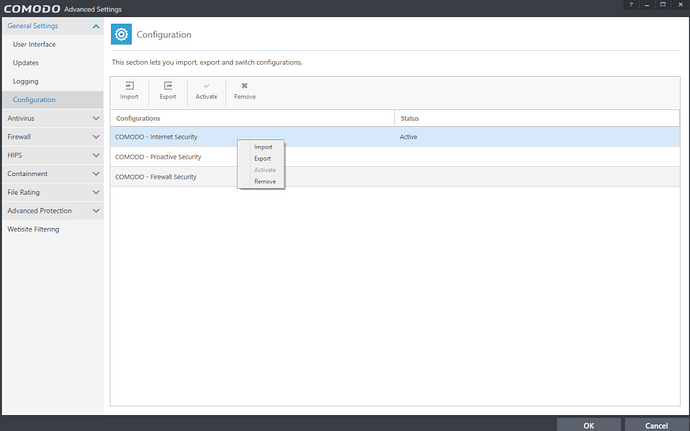Expand the HIPS section
Viewport: 690px width, 431px height.
[96, 155]
